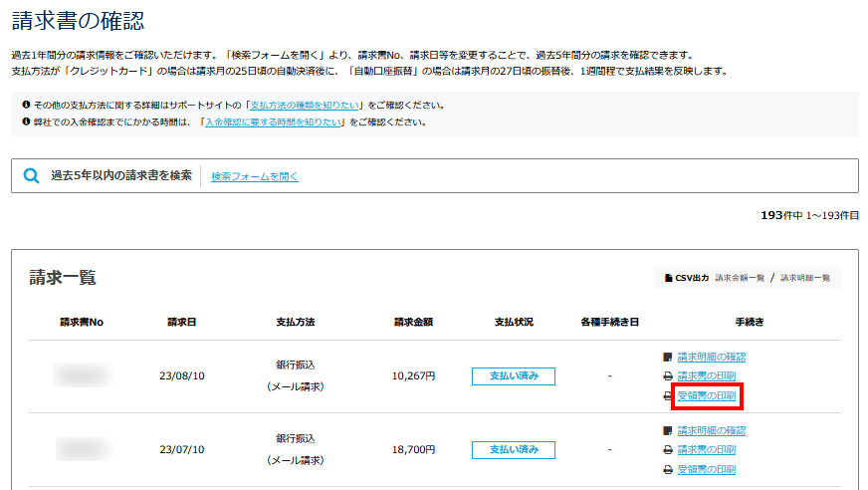Click document icon beside 23/07/10 請求明細の確認

point(668,430)
